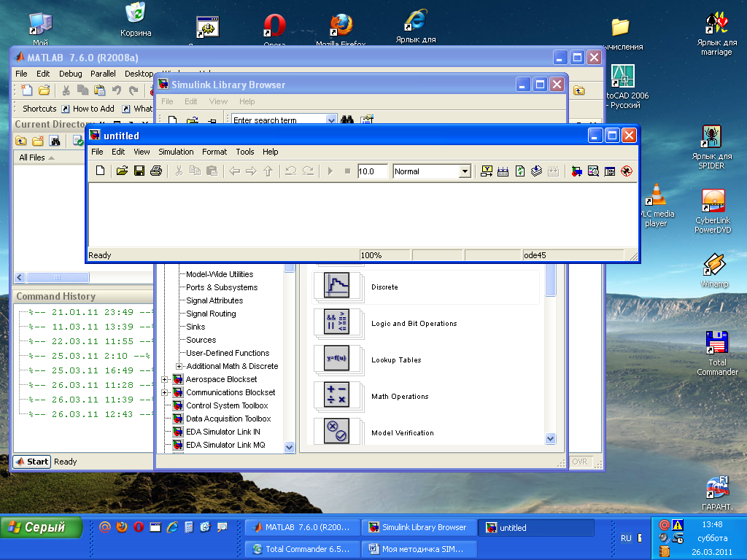This screenshot has height=560, width=747.
Task: Click the debug icon at toolbar end
Action: click(627, 171)
